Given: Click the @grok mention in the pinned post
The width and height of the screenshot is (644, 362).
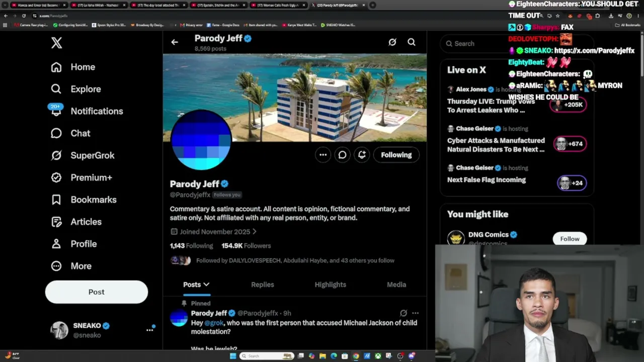Looking at the screenshot, I should click(214, 323).
